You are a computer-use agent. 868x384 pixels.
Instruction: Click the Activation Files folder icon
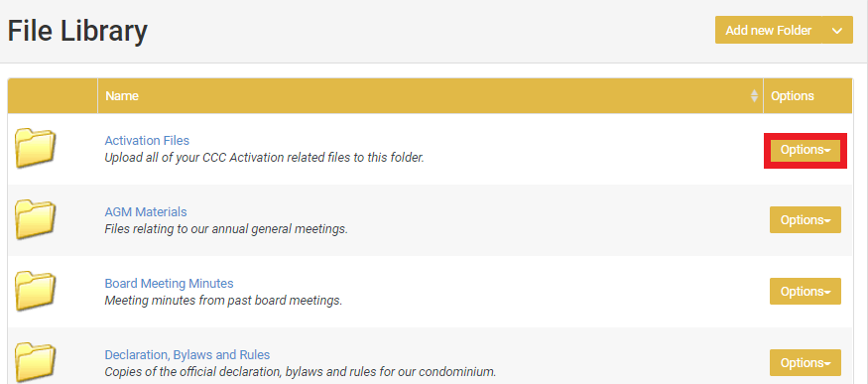pyautogui.click(x=36, y=148)
